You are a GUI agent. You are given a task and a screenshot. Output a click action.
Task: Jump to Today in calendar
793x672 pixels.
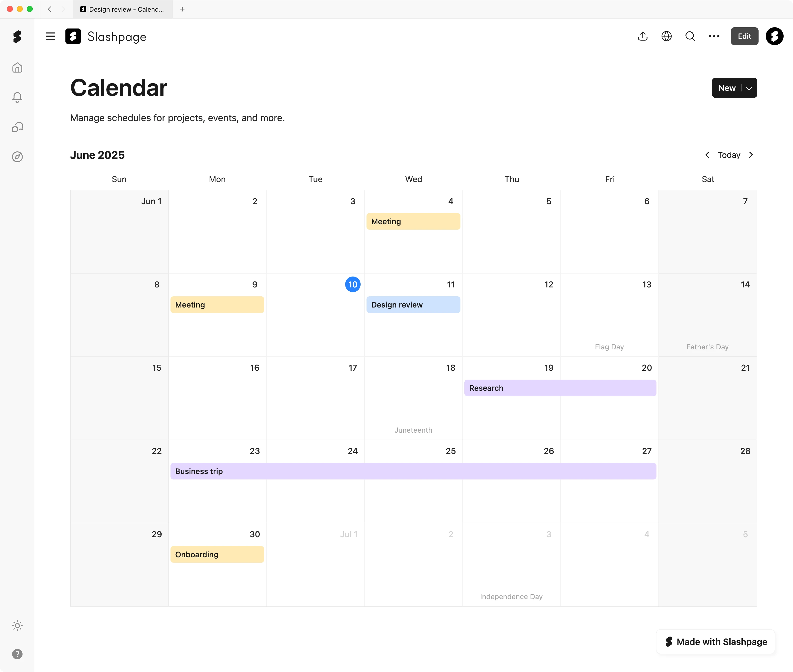coord(729,155)
